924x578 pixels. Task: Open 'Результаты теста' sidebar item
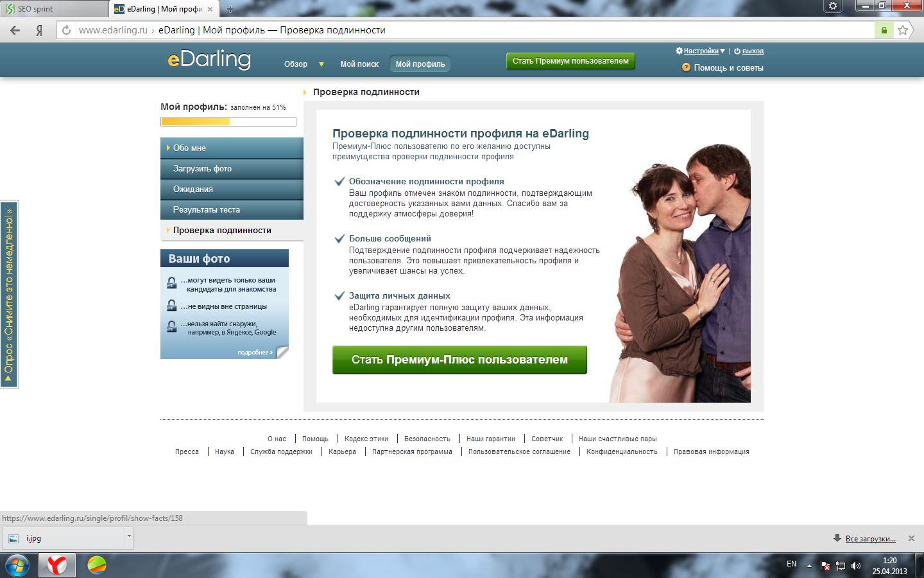[x=232, y=209]
